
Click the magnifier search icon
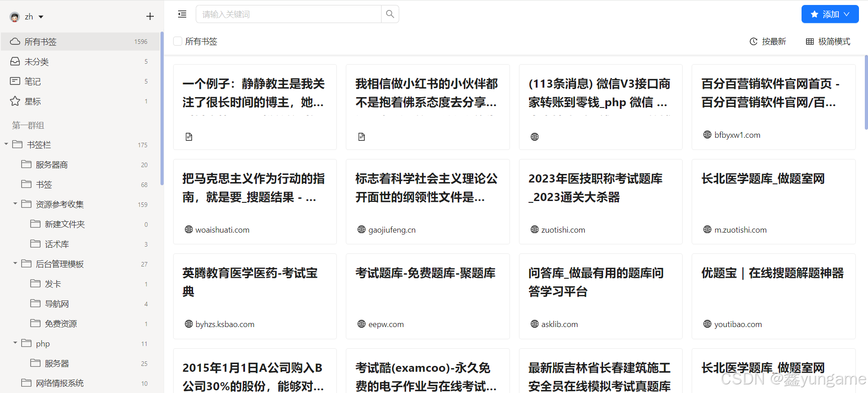click(390, 14)
